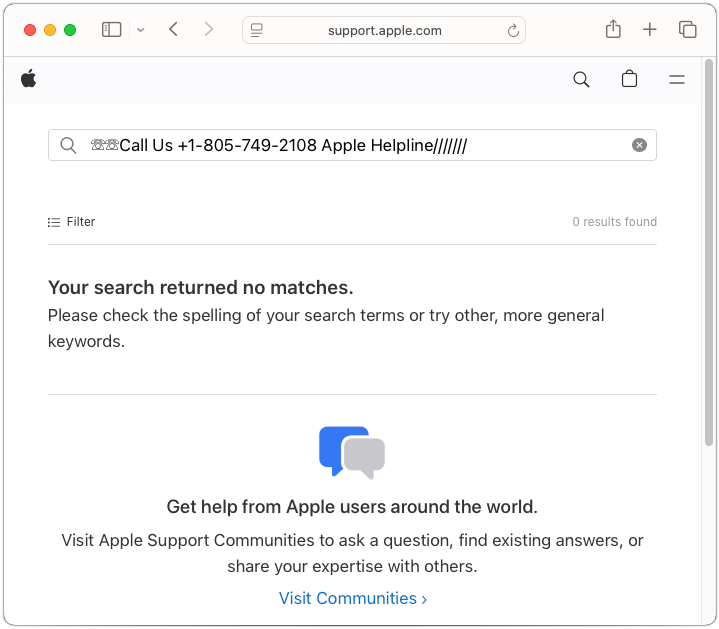Expand the tab group dropdown arrow

(x=141, y=30)
